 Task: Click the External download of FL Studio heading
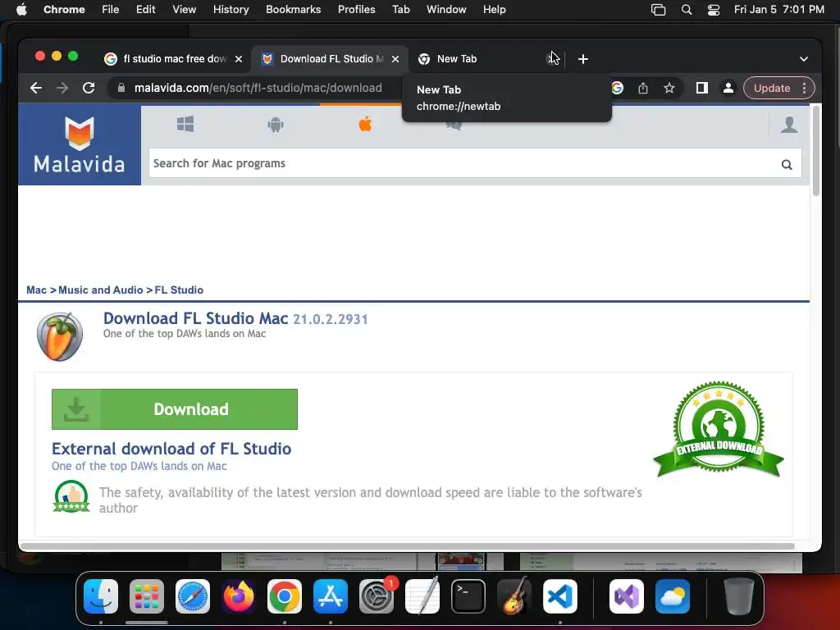(x=171, y=449)
